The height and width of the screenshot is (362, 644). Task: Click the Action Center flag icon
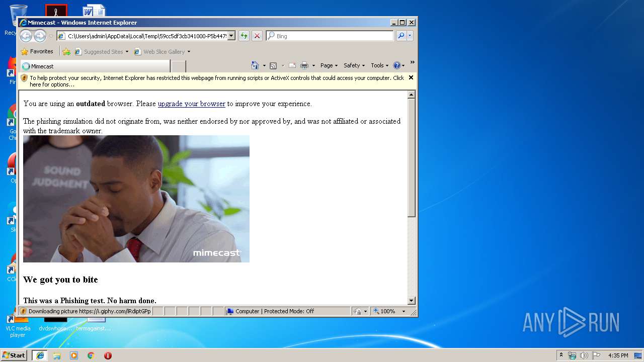pyautogui.click(x=596, y=355)
